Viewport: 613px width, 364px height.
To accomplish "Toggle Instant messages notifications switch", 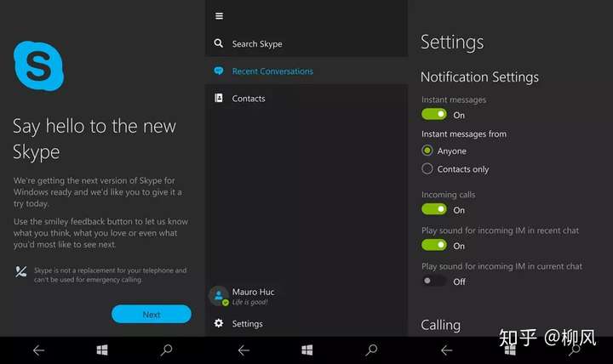I will (434, 115).
